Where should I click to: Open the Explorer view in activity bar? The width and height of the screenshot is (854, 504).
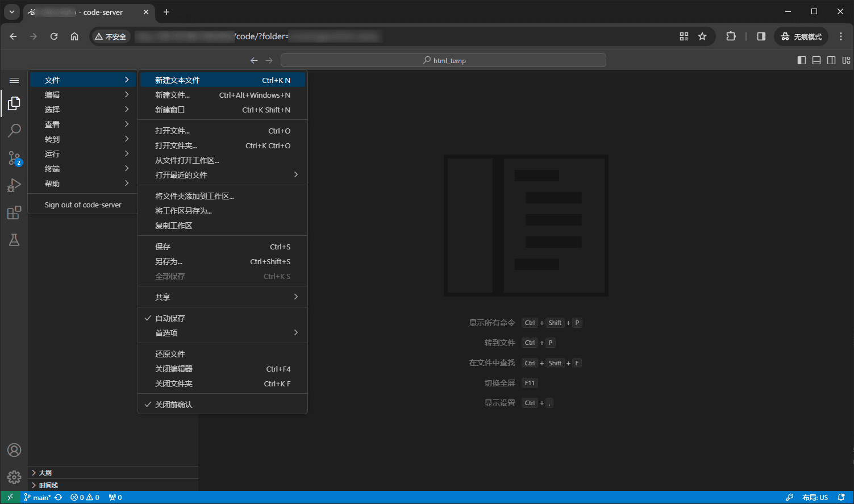[x=14, y=103]
